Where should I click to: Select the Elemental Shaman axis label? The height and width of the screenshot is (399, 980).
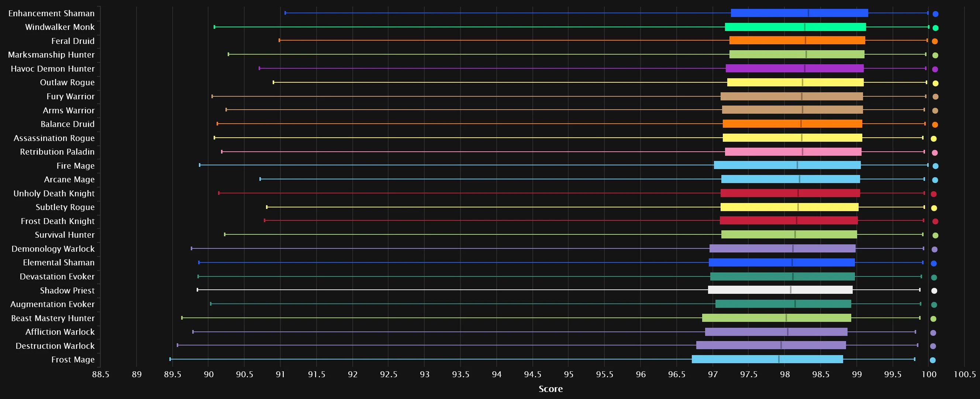[x=59, y=263]
